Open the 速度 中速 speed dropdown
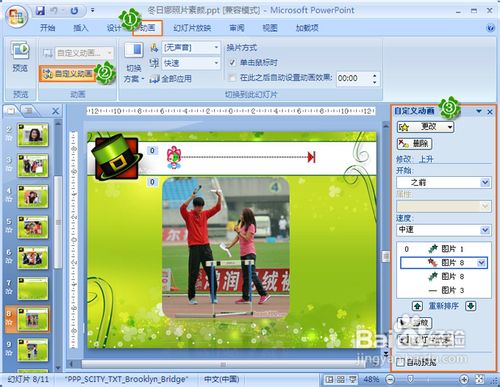 (x=443, y=230)
